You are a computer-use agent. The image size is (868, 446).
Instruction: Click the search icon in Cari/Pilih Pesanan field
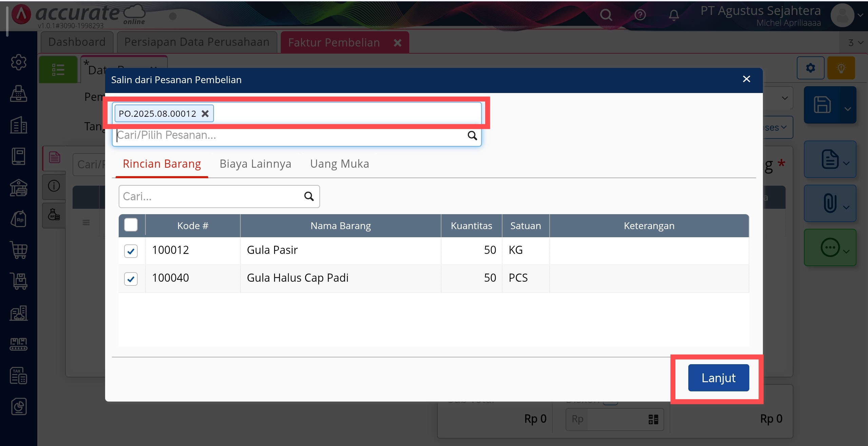pyautogui.click(x=472, y=135)
